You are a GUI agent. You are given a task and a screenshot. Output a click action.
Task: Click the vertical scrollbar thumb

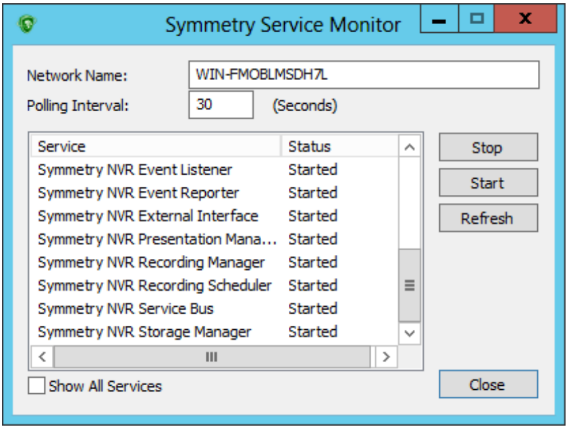click(410, 285)
